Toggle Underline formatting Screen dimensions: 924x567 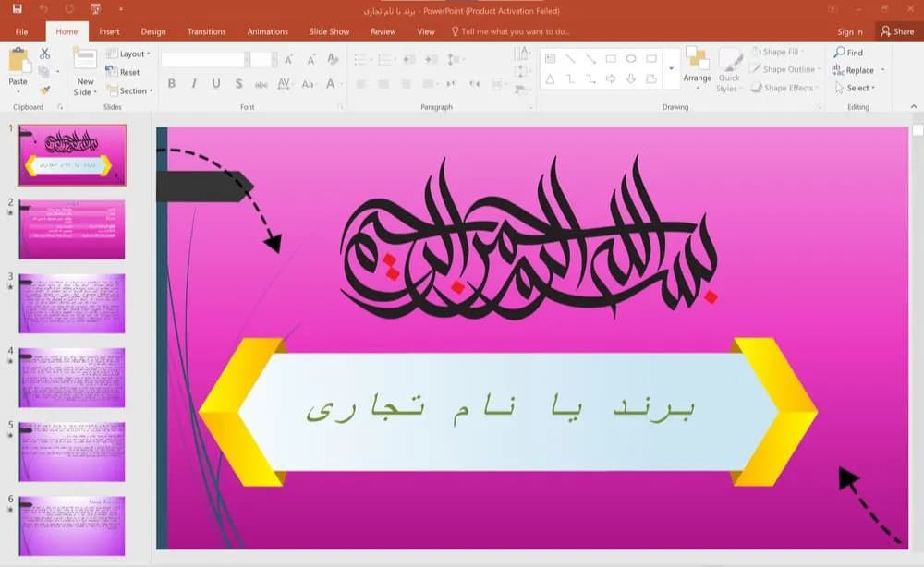(x=216, y=84)
